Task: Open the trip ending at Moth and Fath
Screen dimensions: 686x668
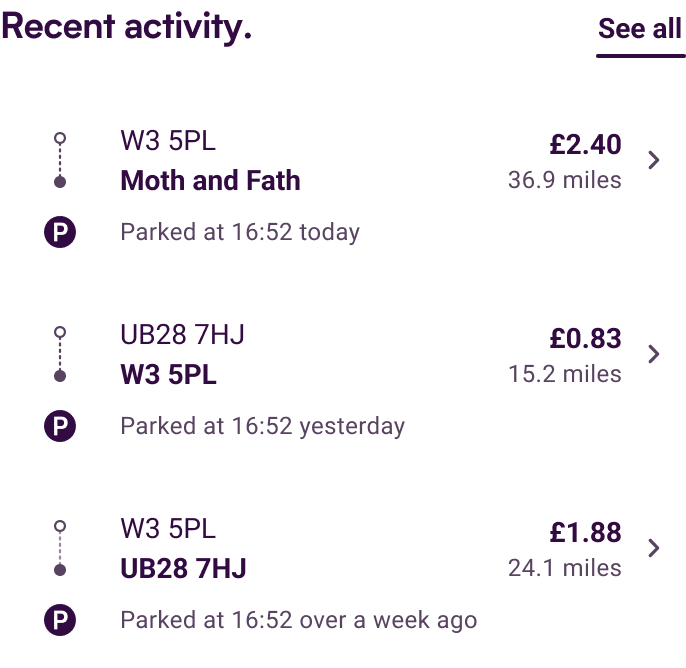Action: click(x=210, y=181)
